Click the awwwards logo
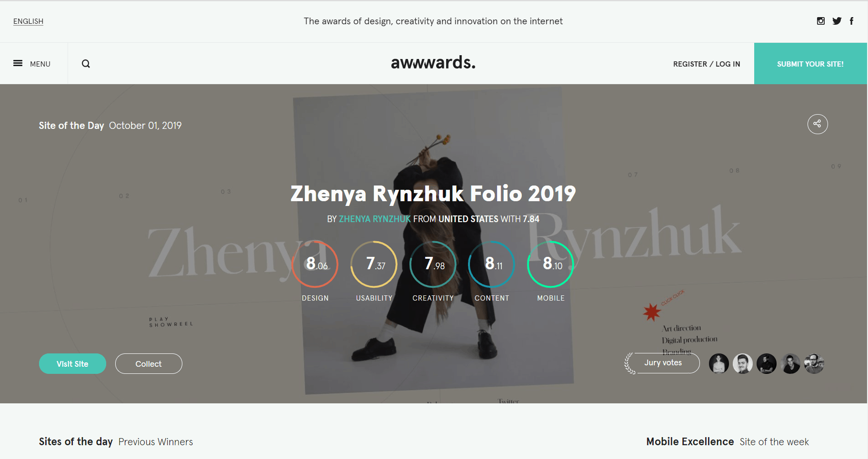The height and width of the screenshot is (459, 868). 433,62
